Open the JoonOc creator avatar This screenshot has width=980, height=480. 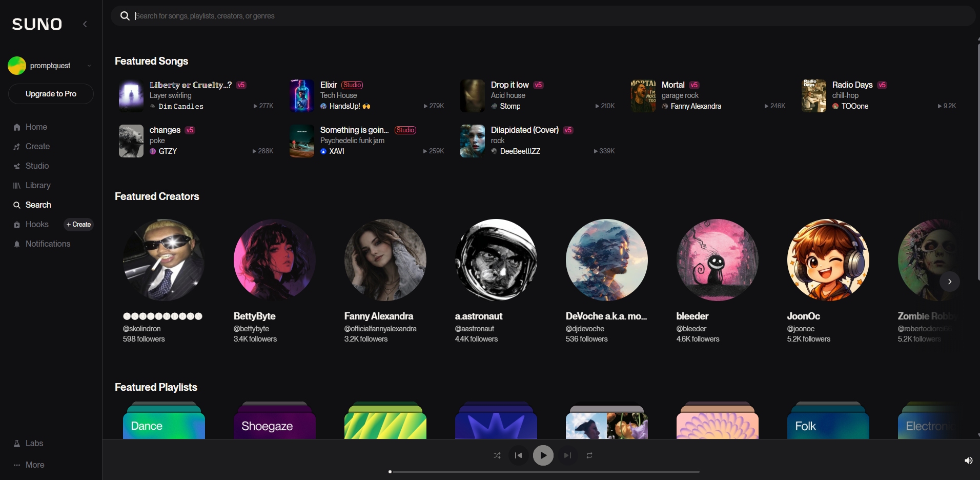828,260
